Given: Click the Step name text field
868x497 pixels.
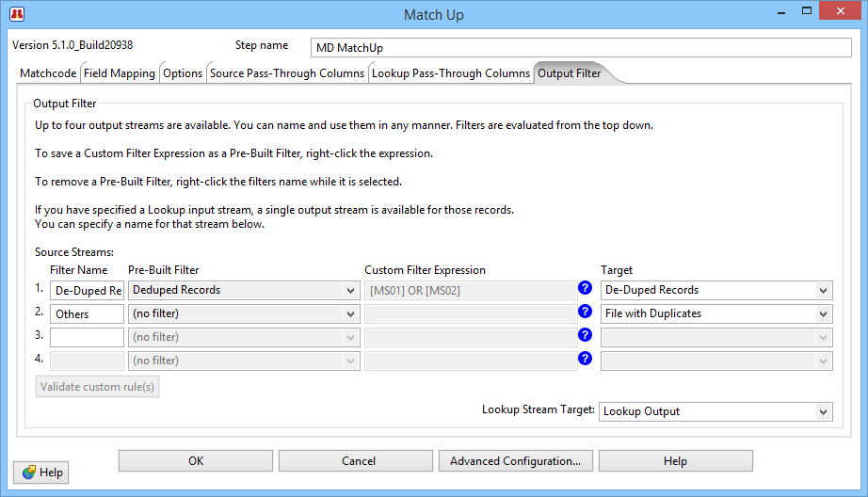Looking at the screenshot, I should coord(580,48).
